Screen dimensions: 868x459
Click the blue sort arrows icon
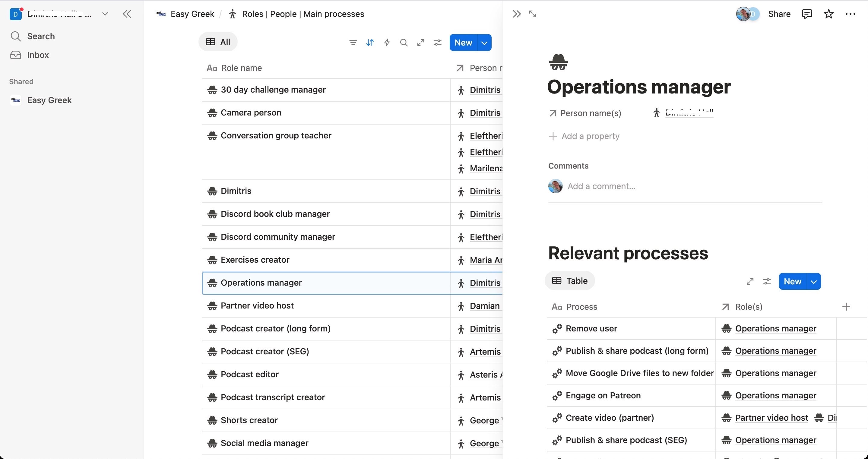click(x=370, y=43)
